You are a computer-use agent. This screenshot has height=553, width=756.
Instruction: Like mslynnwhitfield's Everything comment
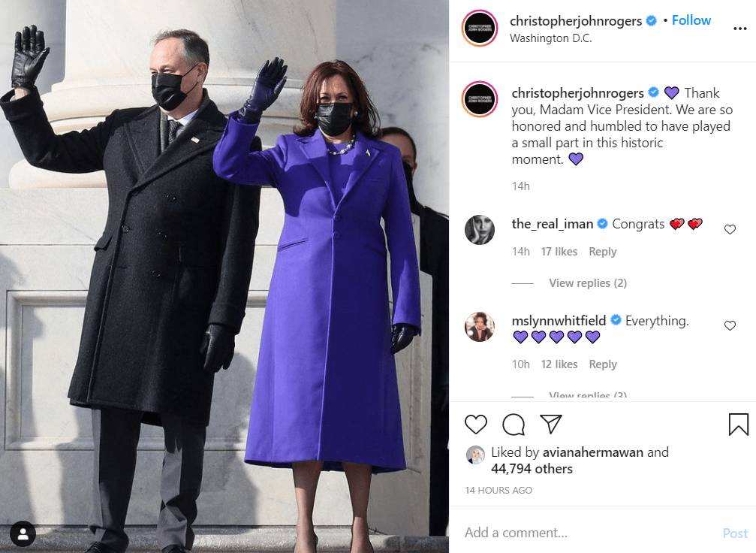[730, 326]
